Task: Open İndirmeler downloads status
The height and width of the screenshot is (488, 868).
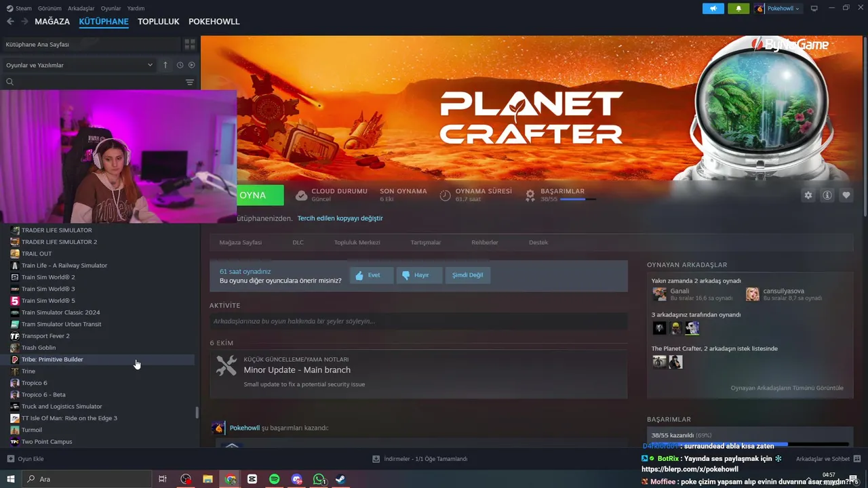Action: pos(420,459)
